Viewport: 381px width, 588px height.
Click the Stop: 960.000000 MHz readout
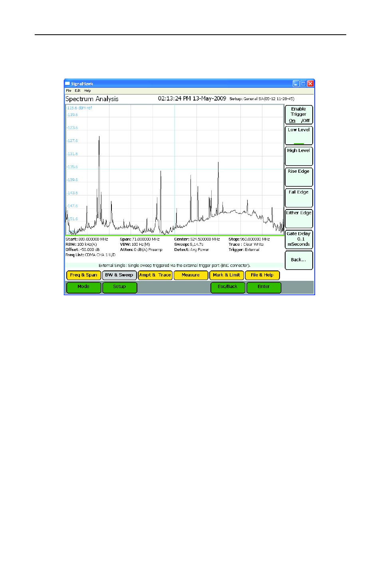(249, 239)
